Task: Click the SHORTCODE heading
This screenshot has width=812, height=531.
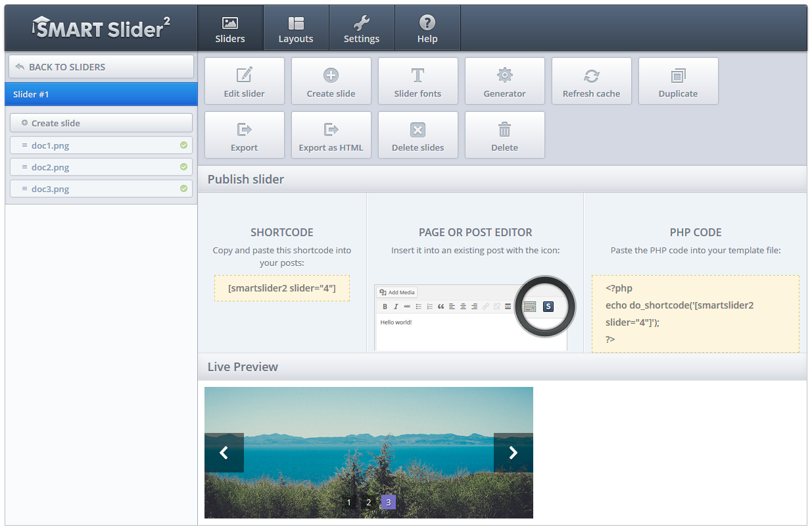Action: click(282, 232)
